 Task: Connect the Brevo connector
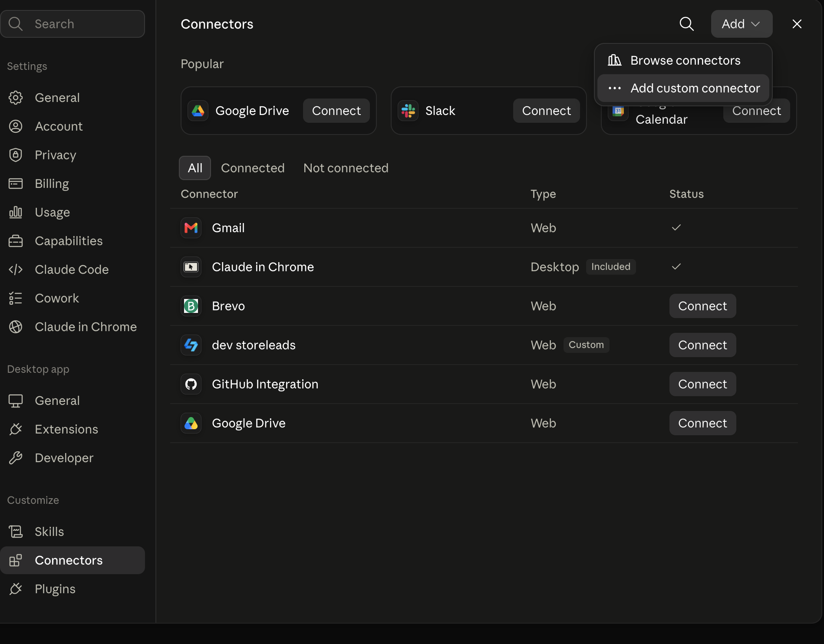(702, 306)
